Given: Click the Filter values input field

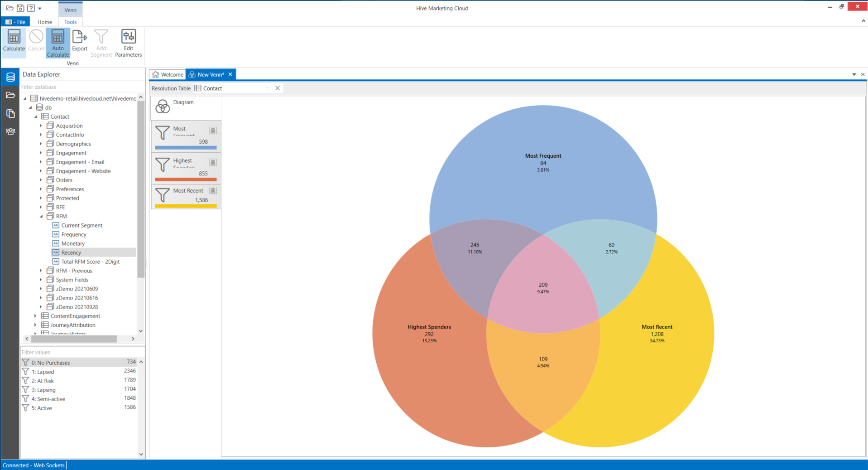Looking at the screenshot, I should coord(82,352).
